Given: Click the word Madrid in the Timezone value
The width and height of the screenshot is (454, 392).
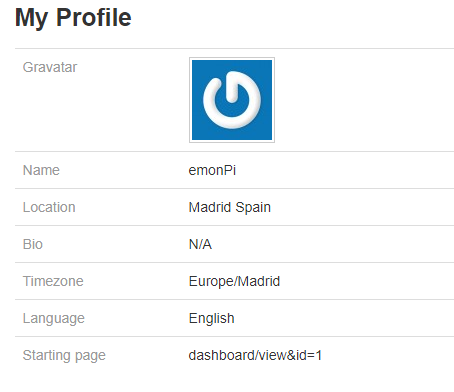Looking at the screenshot, I should pyautogui.click(x=259, y=281).
